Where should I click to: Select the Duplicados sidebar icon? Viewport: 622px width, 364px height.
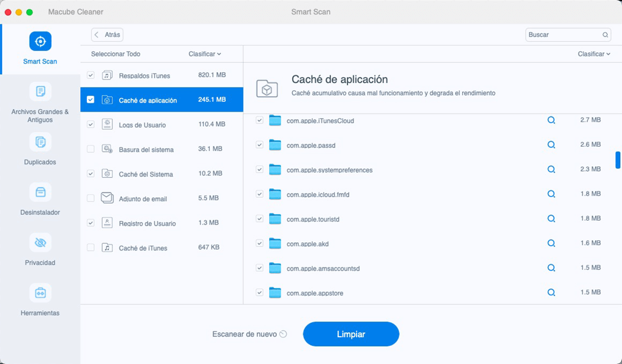tap(40, 142)
